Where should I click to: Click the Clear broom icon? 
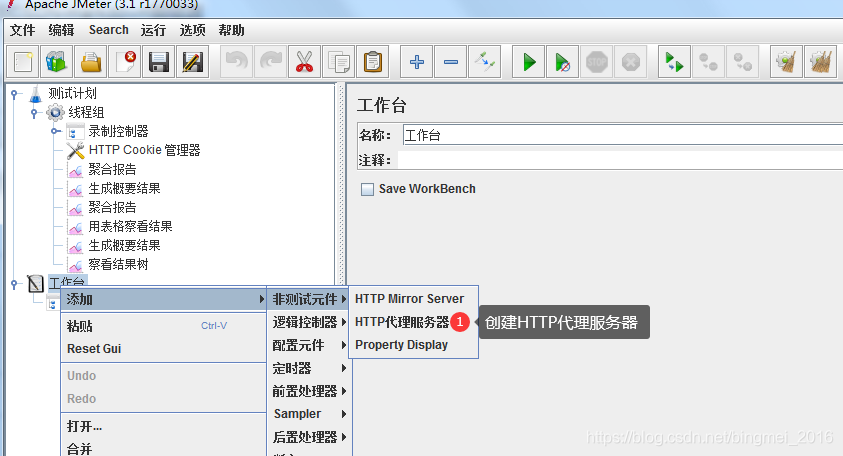pos(786,62)
